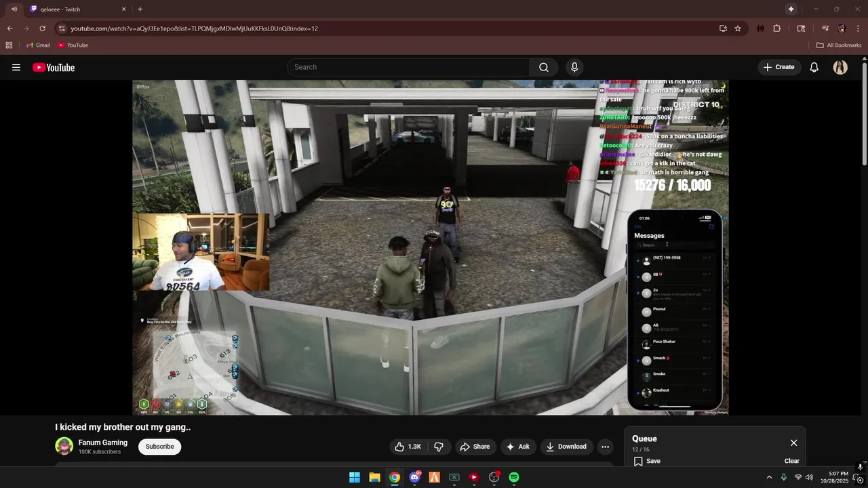
Task: Open the All Bookmarks folder
Action: [839, 45]
